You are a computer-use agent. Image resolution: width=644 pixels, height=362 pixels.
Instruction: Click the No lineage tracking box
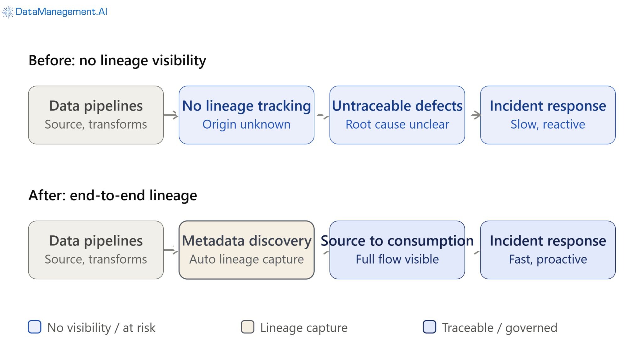tap(247, 115)
